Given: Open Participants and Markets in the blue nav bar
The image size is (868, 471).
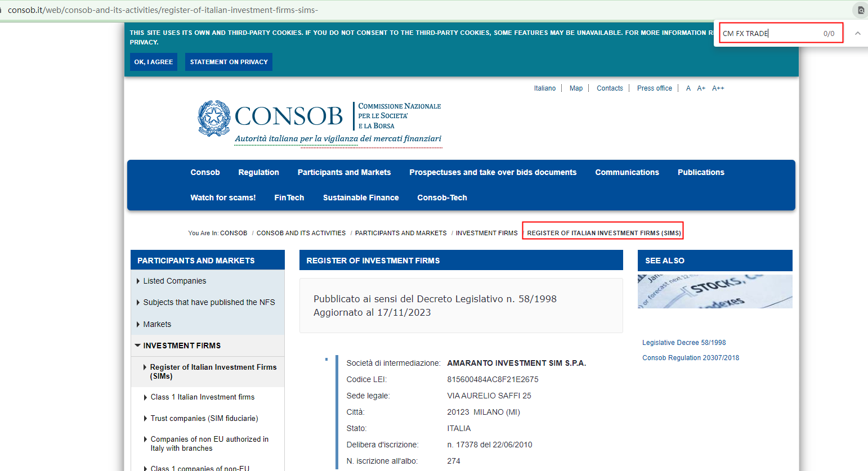Looking at the screenshot, I should [x=344, y=172].
